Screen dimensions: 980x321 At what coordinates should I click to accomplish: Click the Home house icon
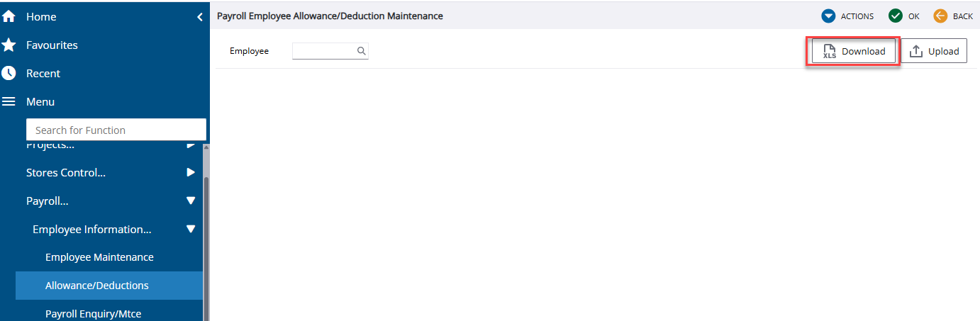point(9,16)
